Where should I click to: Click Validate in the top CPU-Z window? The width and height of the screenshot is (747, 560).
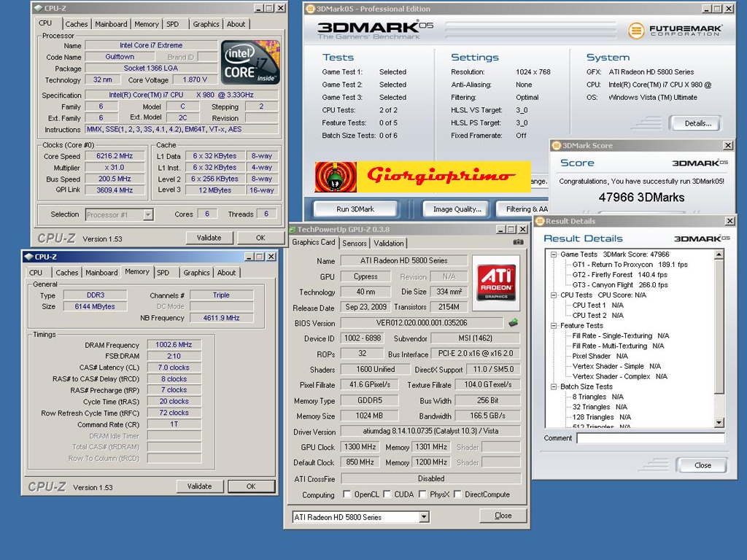[209, 238]
